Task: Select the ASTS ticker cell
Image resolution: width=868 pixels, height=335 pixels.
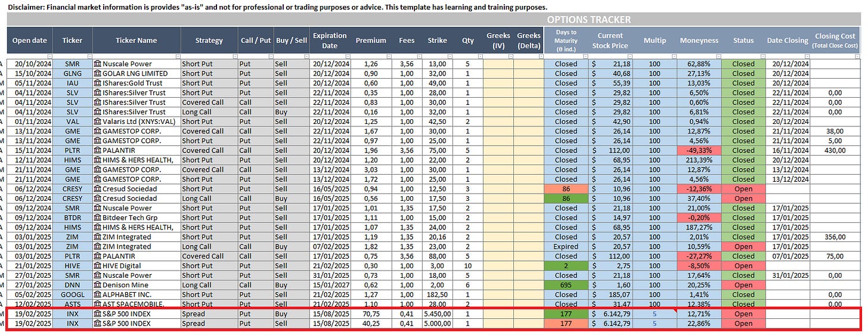Action: (72, 304)
